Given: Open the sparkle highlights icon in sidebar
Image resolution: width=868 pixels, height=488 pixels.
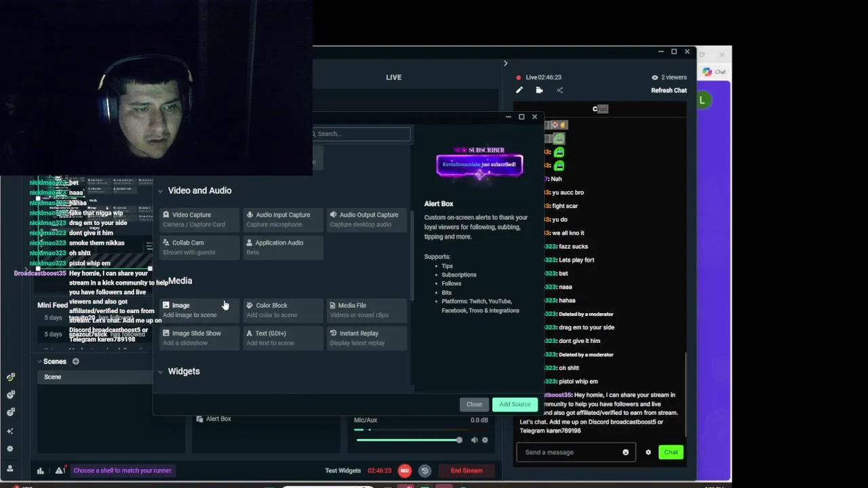Looking at the screenshot, I should coord(9,430).
